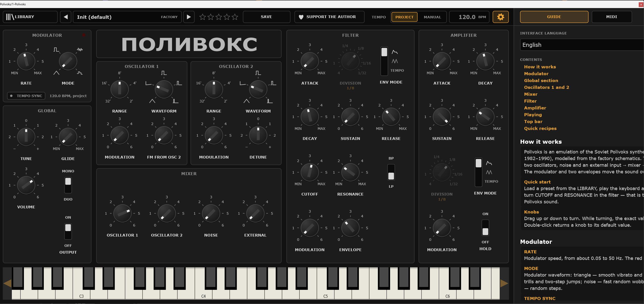Go to the previous preset arrow
The height and width of the screenshot is (304, 644).
coord(66,17)
